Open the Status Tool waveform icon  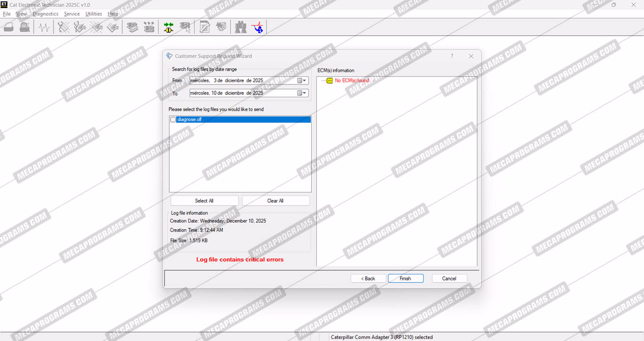click(x=44, y=27)
